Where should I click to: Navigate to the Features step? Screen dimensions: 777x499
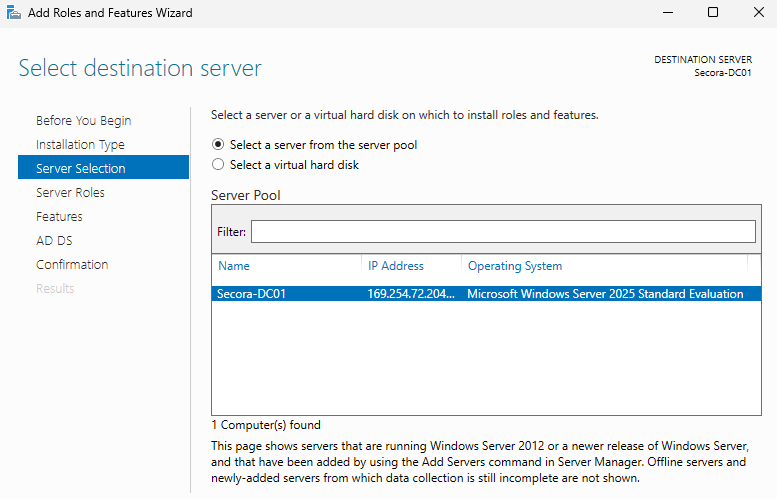[59, 217]
